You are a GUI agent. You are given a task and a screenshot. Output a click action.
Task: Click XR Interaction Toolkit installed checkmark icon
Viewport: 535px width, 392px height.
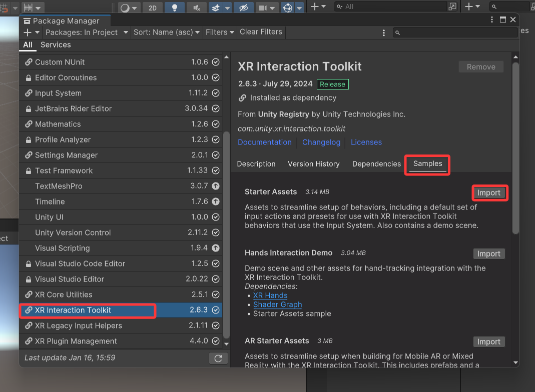[x=216, y=310]
